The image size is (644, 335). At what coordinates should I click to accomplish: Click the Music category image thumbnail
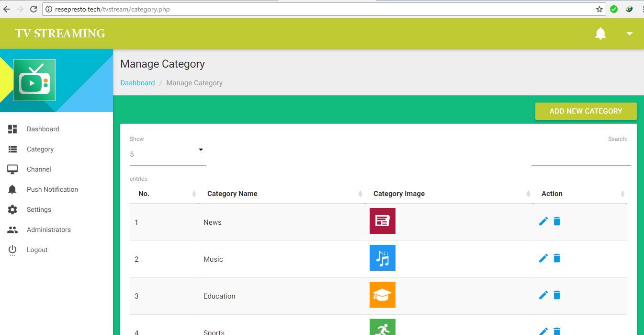coord(383,258)
